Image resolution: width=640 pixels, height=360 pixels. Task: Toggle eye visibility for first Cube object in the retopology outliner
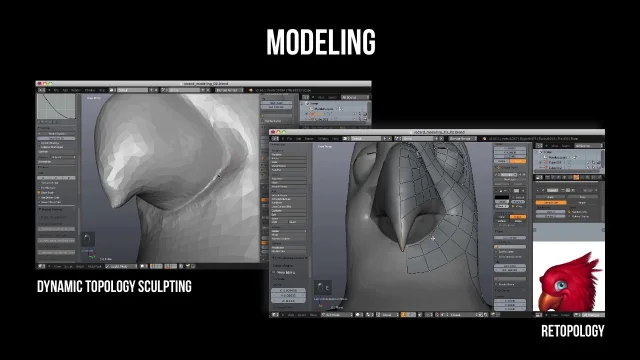pos(588,162)
